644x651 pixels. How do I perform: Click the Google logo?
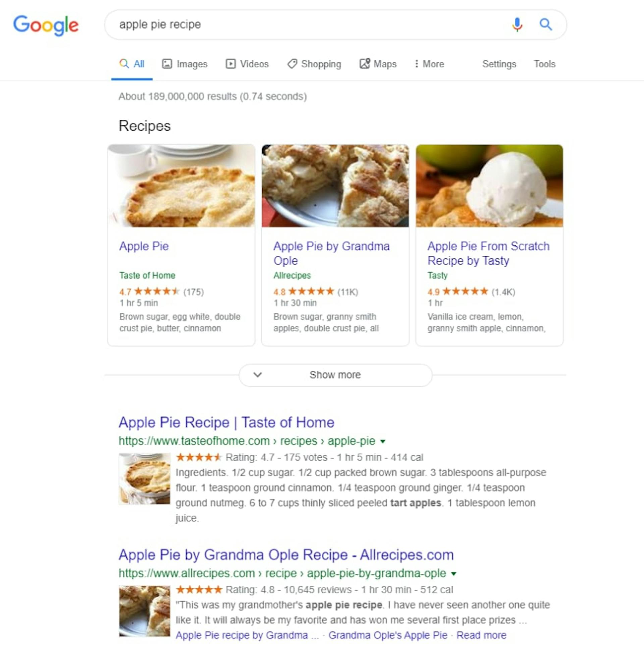click(46, 25)
